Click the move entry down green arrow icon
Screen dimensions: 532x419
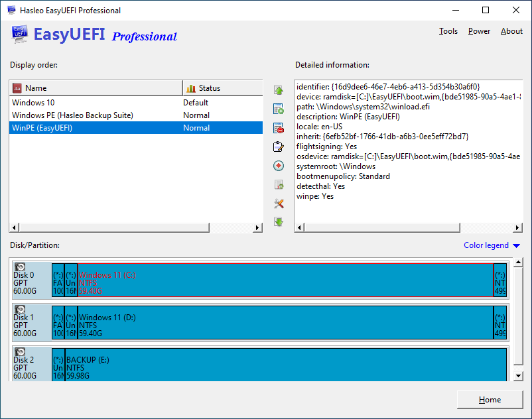[x=279, y=222]
